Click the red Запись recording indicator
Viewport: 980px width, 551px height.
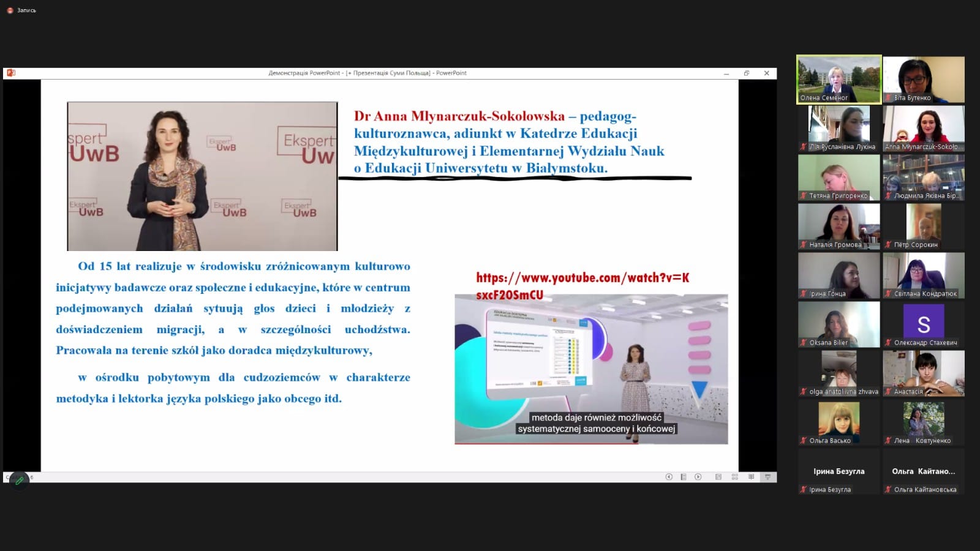[10, 10]
